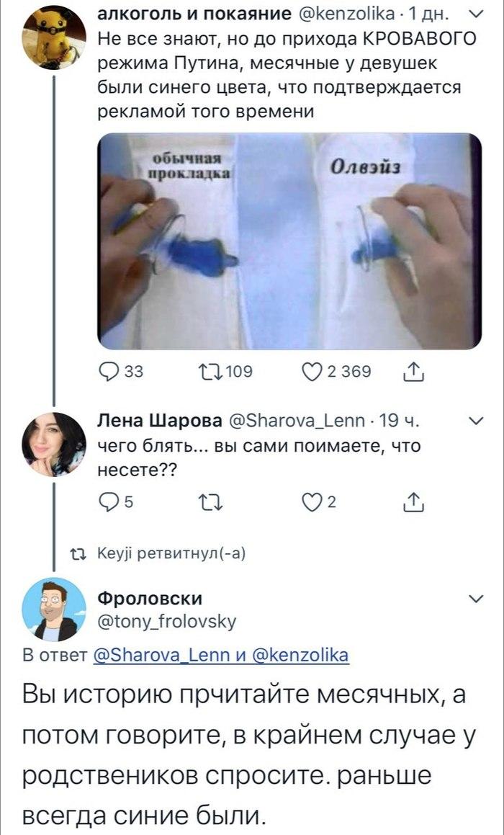Like Лена Шарова's tweet
This screenshot has height=835, width=504.
[x=311, y=503]
